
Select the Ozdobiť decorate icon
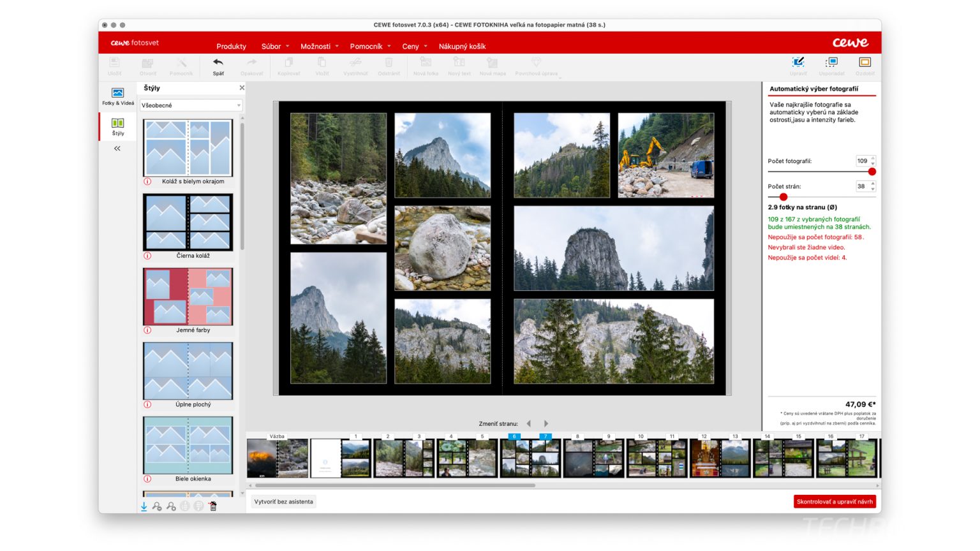click(x=865, y=62)
